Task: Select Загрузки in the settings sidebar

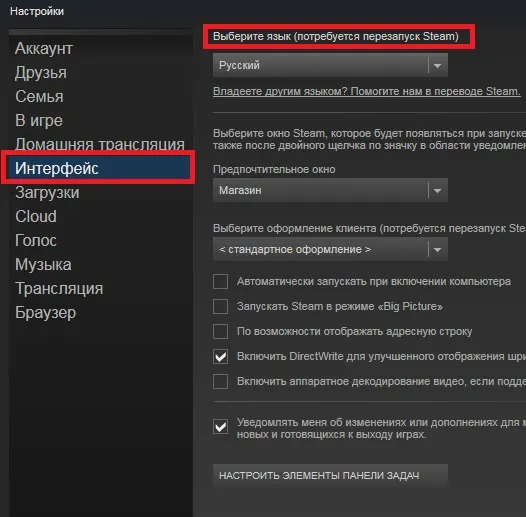Action: (47, 193)
